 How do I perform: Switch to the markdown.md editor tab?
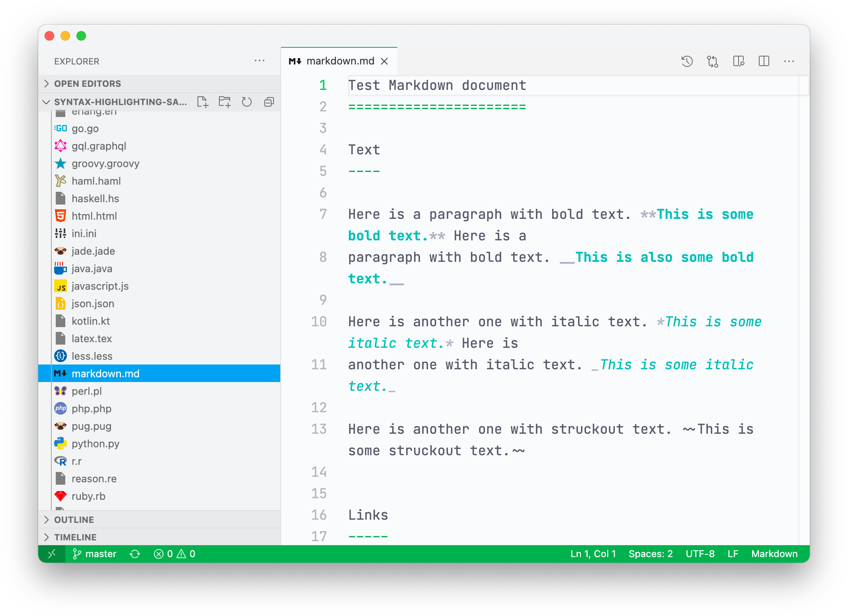[x=340, y=61]
